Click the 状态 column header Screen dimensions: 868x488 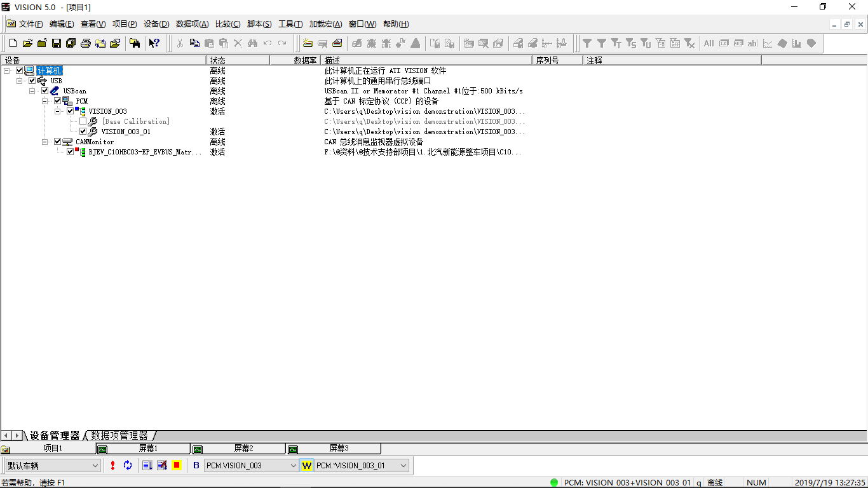coord(238,60)
